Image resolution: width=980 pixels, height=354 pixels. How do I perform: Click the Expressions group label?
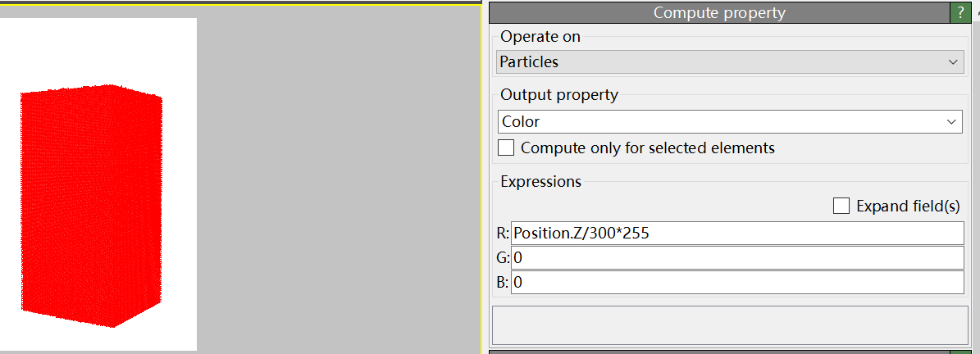[x=540, y=182]
